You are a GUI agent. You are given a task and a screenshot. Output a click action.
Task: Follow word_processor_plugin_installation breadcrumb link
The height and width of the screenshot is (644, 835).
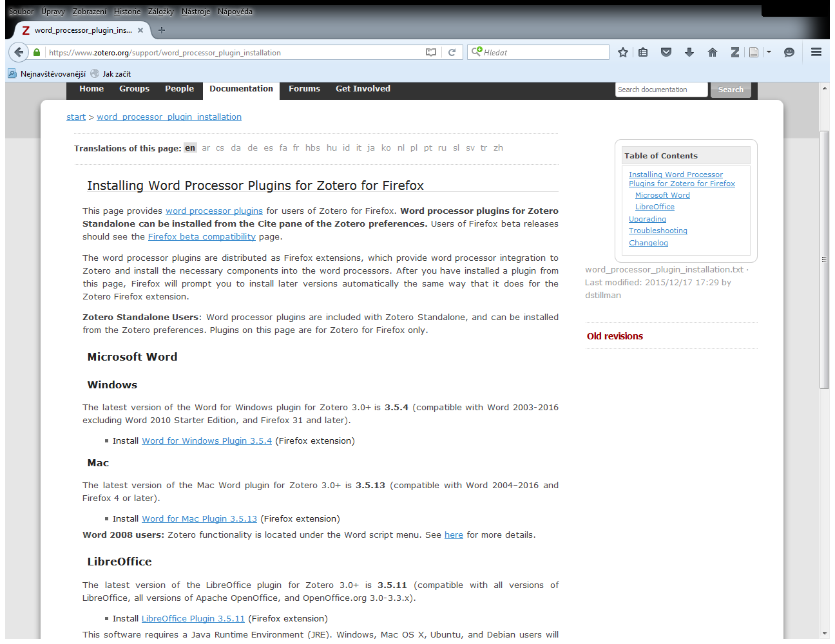click(169, 117)
